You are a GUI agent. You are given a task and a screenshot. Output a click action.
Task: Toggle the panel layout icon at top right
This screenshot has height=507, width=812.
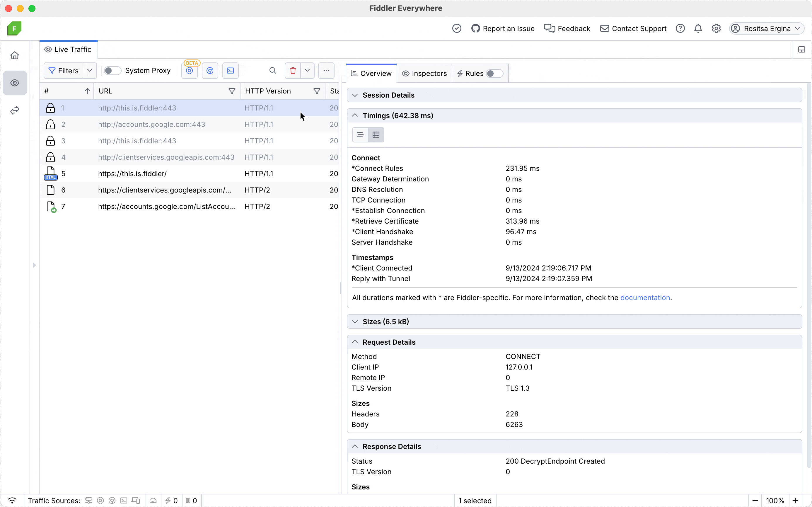[802, 50]
